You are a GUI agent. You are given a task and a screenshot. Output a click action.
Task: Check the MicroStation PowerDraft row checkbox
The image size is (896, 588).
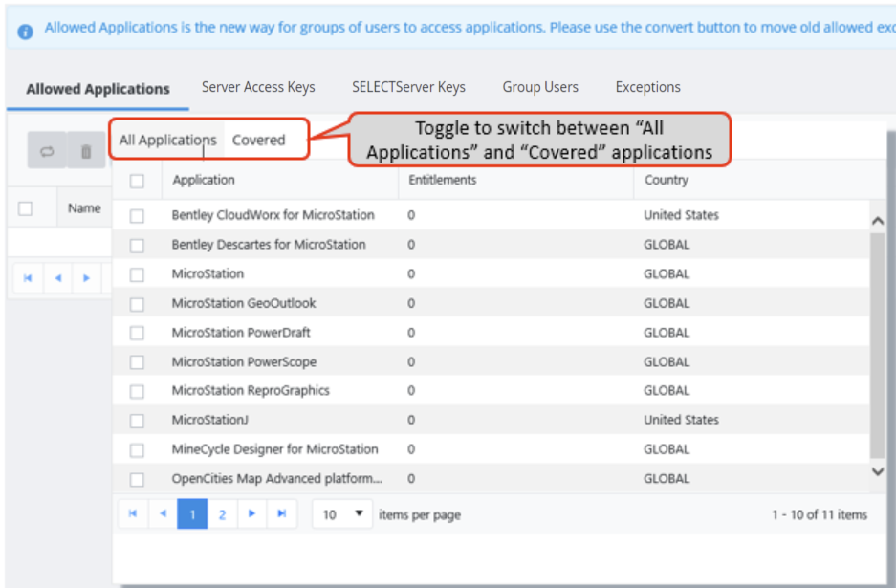[137, 333]
